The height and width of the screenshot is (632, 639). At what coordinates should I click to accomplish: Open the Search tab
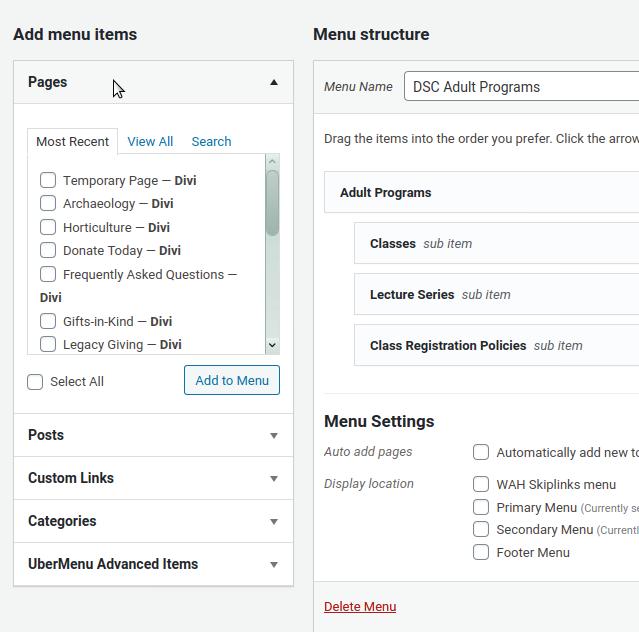(211, 141)
